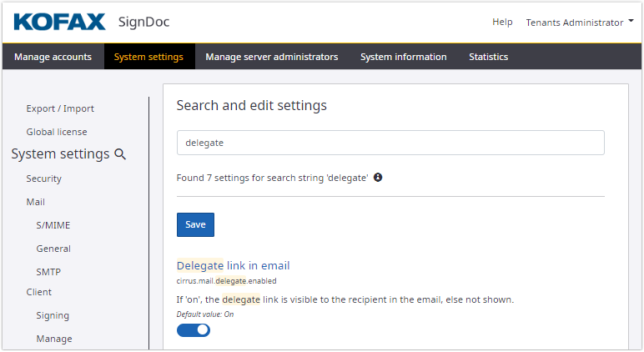This screenshot has height=352, width=644.
Task: Click the info icon next to search results
Action: click(x=378, y=178)
